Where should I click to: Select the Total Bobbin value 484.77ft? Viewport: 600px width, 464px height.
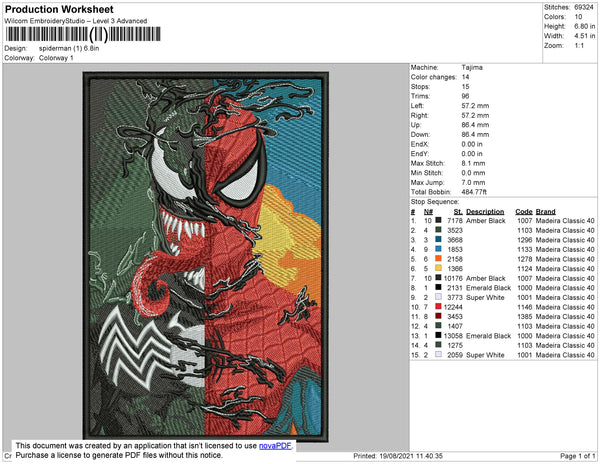[x=474, y=192]
